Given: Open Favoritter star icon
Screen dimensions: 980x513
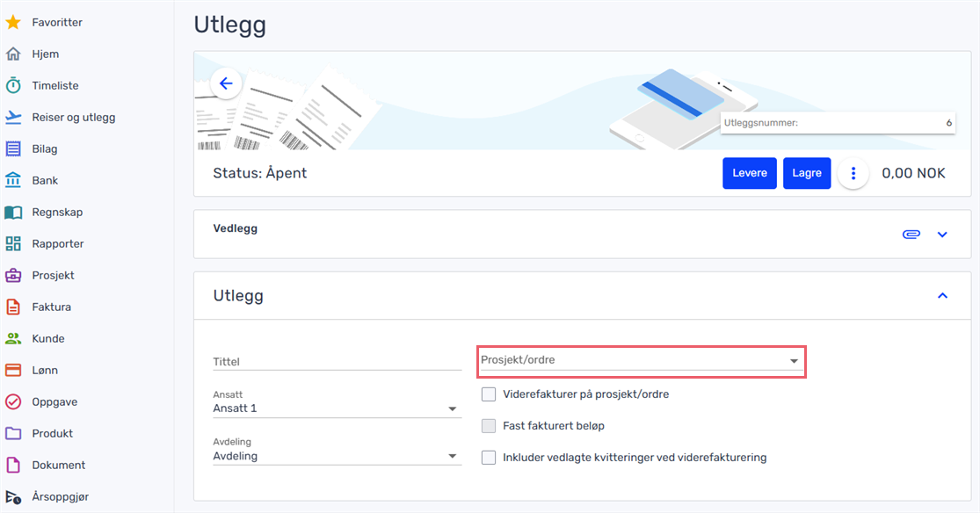Looking at the screenshot, I should [13, 23].
